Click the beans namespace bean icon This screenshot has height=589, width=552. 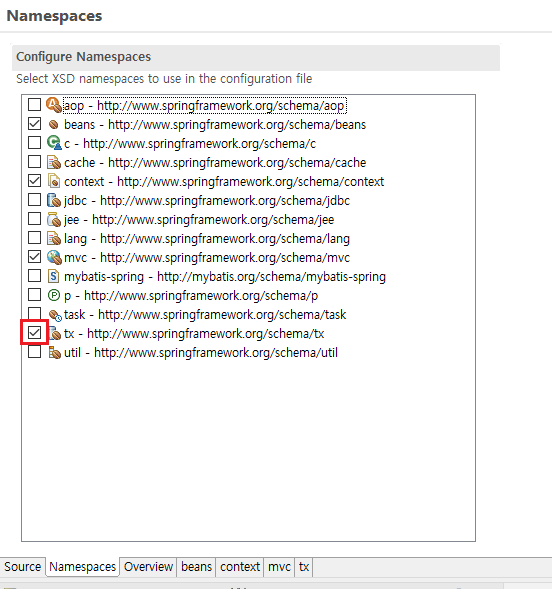tap(54, 124)
